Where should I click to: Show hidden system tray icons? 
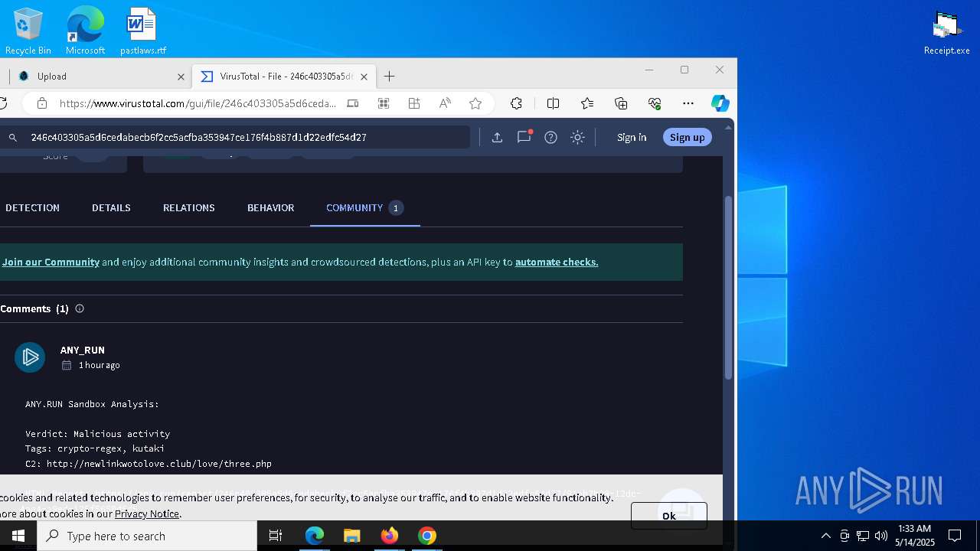(825, 536)
